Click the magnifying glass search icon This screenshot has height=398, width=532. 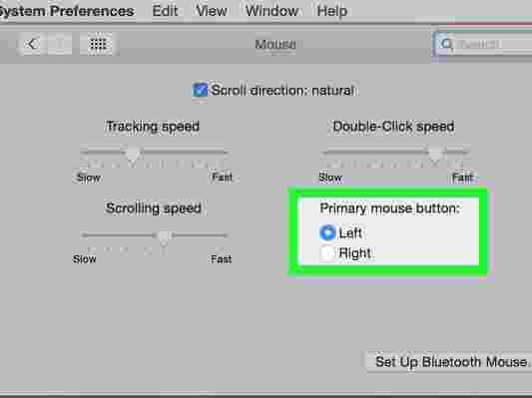447,44
